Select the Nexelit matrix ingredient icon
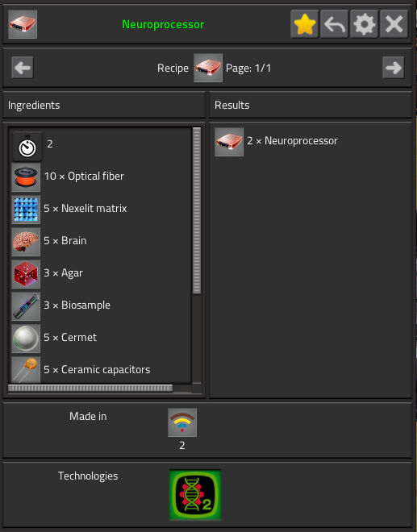Image resolution: width=417 pixels, height=532 pixels. click(26, 210)
